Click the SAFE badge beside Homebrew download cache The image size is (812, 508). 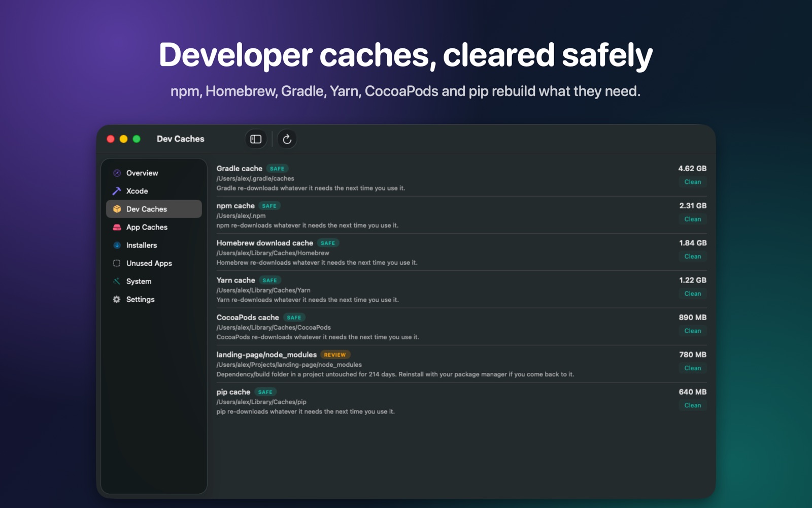point(328,243)
